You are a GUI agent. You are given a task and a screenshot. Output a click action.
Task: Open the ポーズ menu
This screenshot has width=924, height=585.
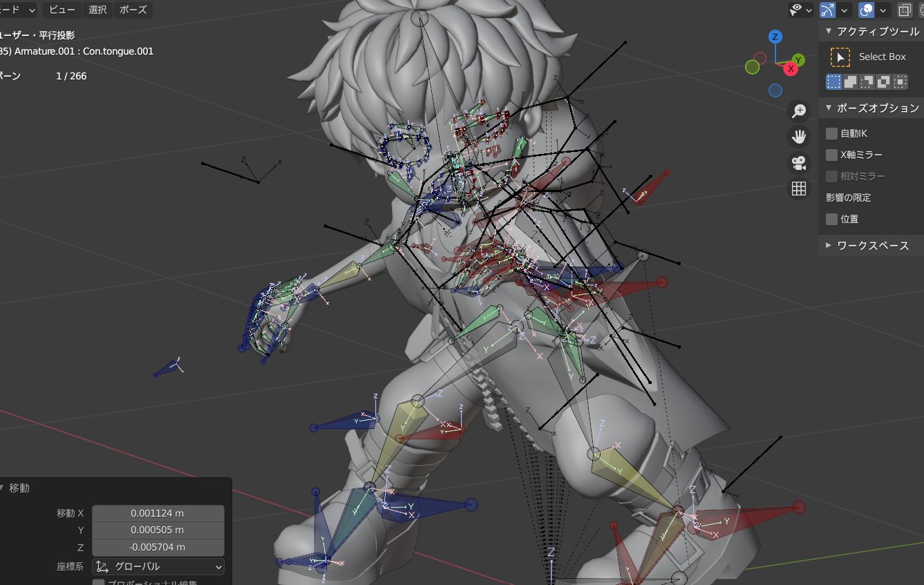(x=133, y=10)
